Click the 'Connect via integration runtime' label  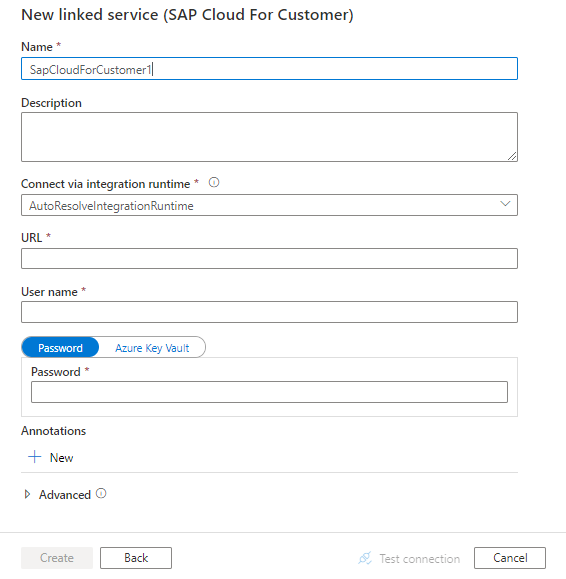(x=106, y=184)
